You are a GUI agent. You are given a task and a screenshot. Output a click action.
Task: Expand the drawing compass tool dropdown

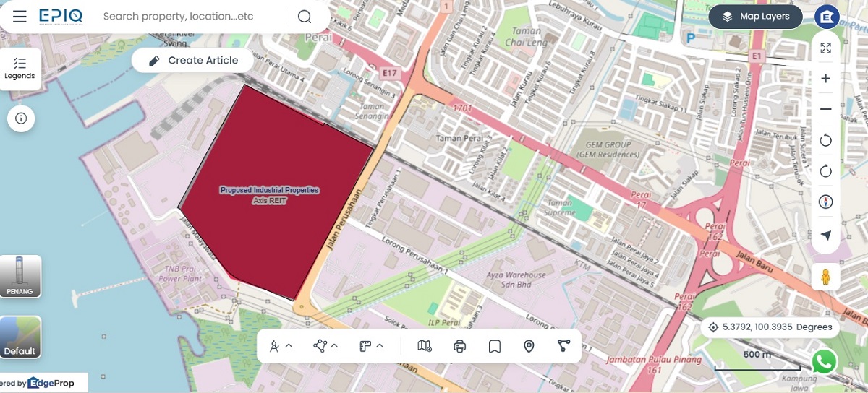coord(281,346)
